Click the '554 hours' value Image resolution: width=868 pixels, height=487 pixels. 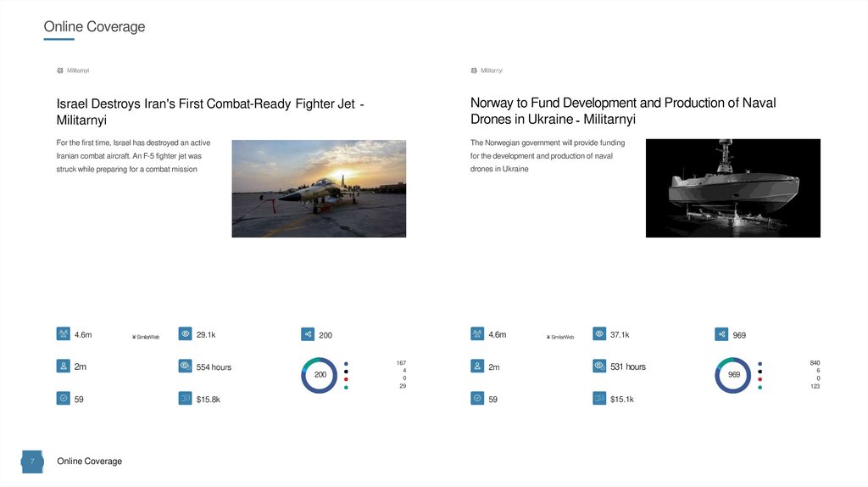coord(214,367)
